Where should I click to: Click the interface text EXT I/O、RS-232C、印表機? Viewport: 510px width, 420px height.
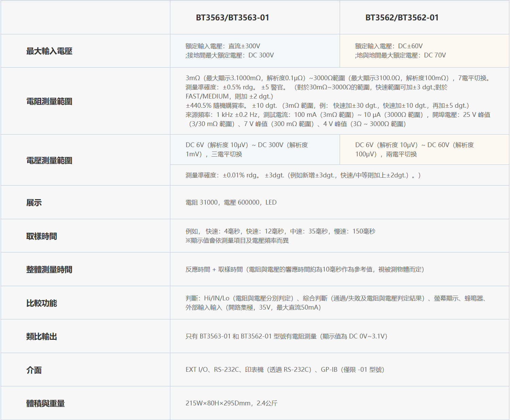[285, 369]
